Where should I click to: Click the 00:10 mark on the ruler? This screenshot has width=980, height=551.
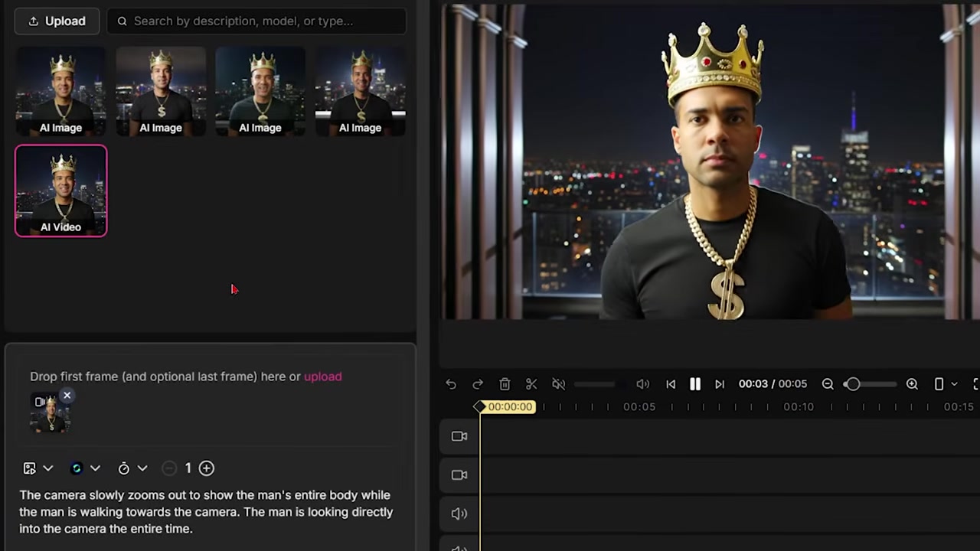point(799,407)
